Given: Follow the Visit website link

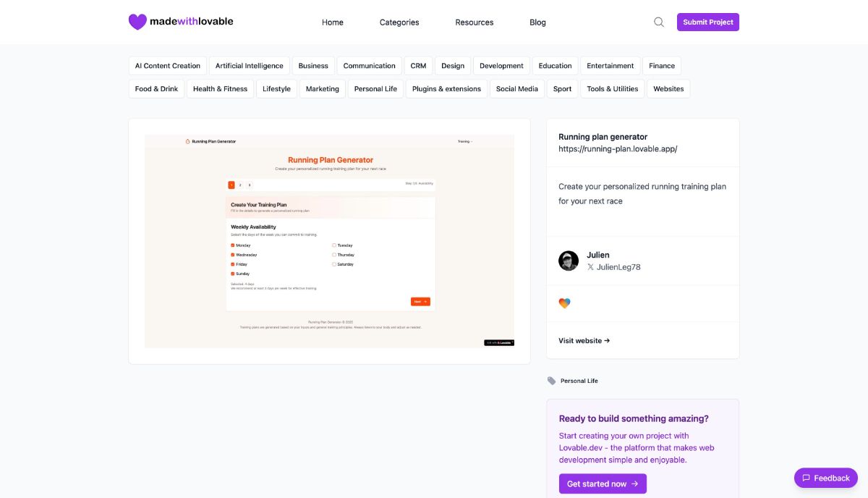Looking at the screenshot, I should coord(584,340).
